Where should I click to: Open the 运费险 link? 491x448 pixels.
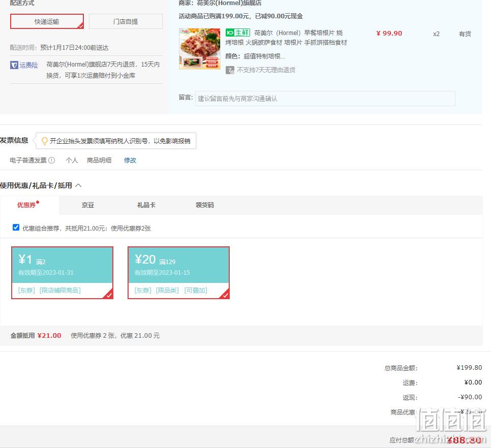[28, 65]
